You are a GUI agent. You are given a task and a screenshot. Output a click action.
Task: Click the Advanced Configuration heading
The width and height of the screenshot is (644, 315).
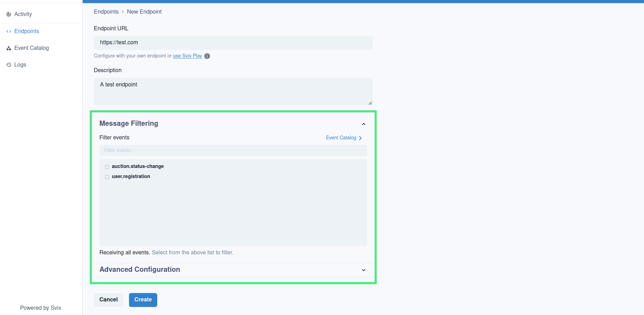point(140,269)
